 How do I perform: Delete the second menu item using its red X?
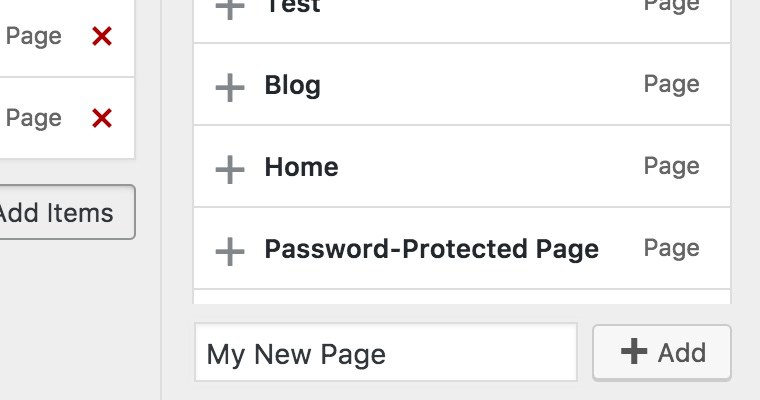pos(102,119)
